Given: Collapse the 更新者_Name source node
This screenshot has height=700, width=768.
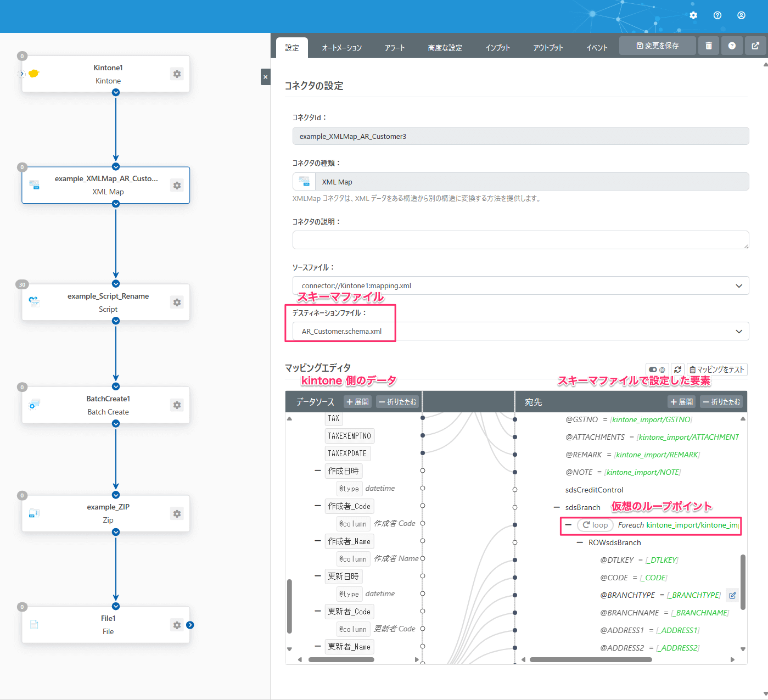Looking at the screenshot, I should [x=318, y=646].
